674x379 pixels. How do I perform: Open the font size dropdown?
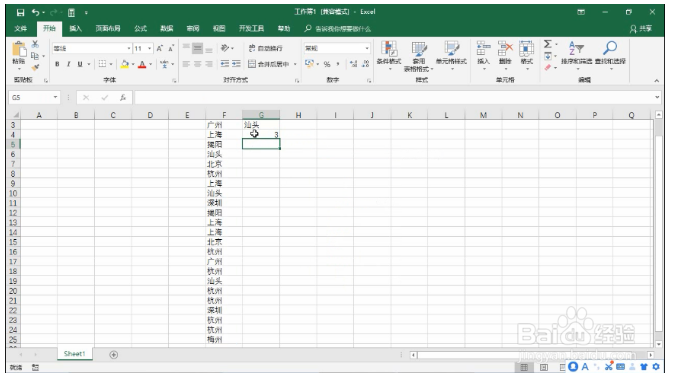pyautogui.click(x=150, y=49)
